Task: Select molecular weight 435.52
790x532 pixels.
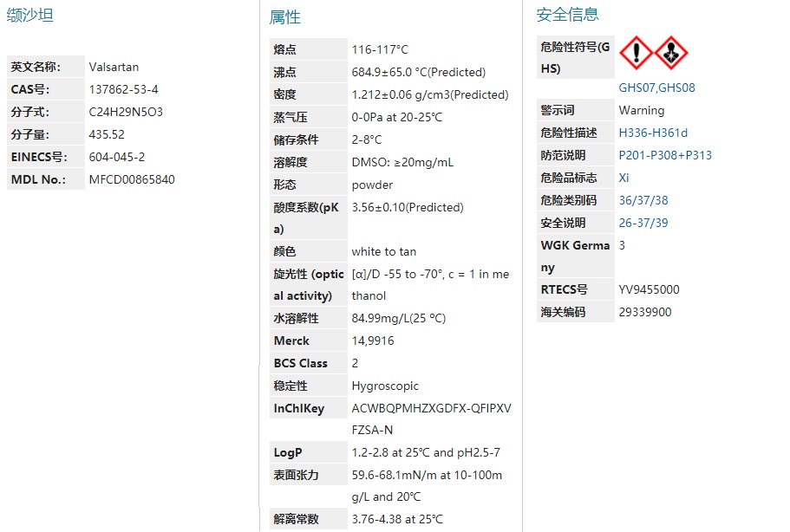Action: coord(107,134)
